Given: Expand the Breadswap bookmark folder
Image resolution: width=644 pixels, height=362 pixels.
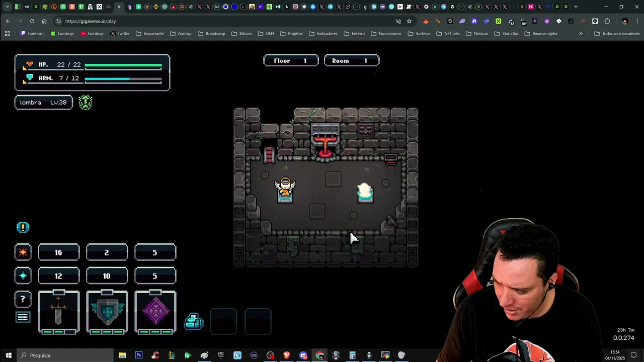Looking at the screenshot, I should pyautogui.click(x=211, y=34).
